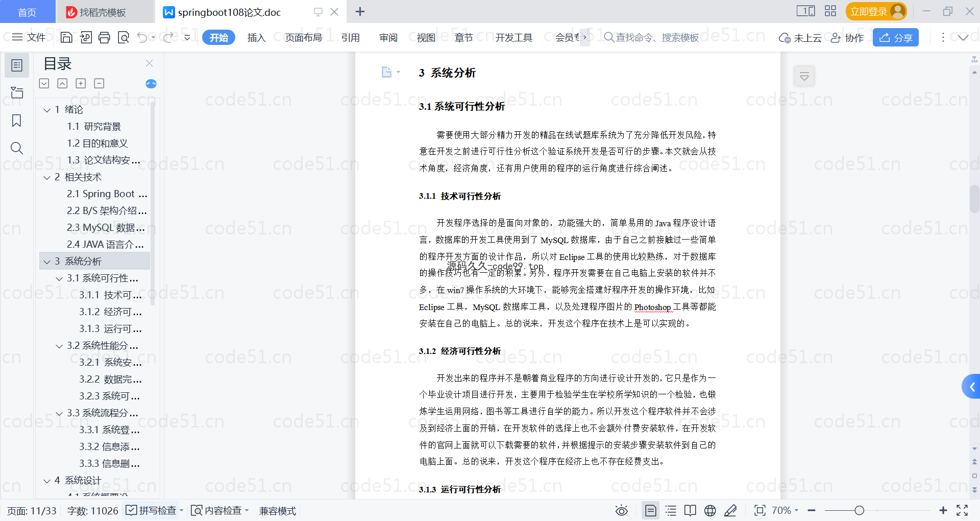The width and height of the screenshot is (980, 521).
Task: Click expand-all outline levels icon
Action: (x=44, y=83)
